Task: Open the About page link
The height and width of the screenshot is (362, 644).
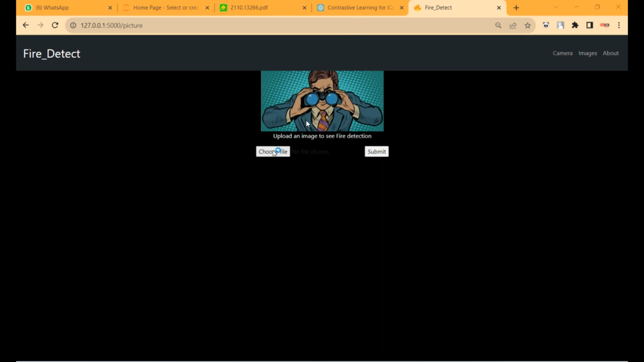Action: pos(611,53)
